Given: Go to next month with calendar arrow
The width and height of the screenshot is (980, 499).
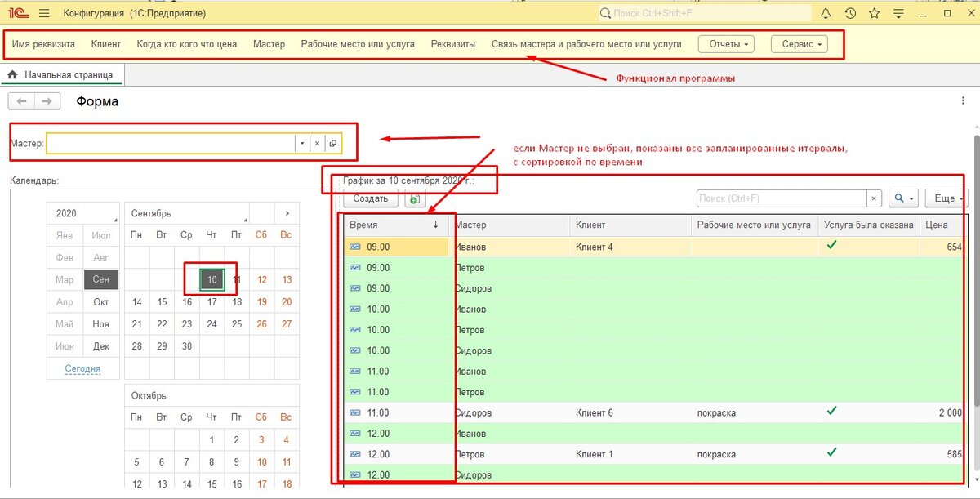Looking at the screenshot, I should [287, 213].
